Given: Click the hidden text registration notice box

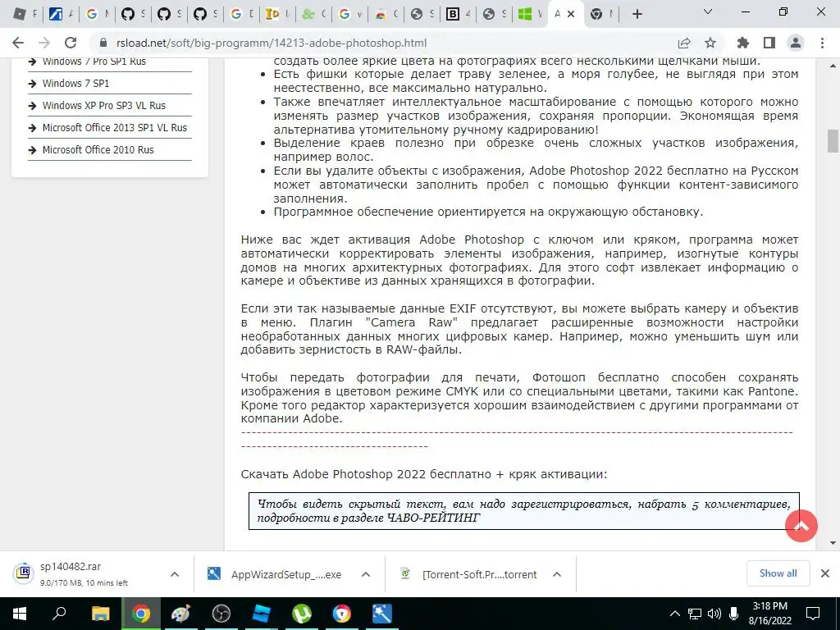Looking at the screenshot, I should coord(524,511).
